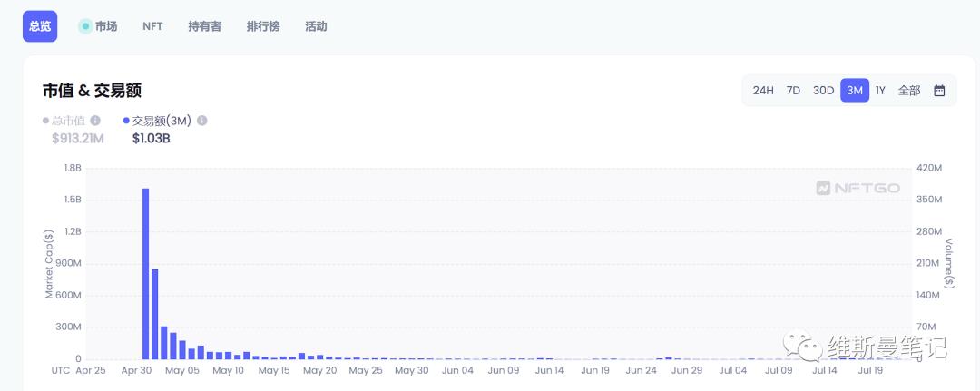Click the NFTGO watermark logo
980x391 pixels.
[857, 188]
